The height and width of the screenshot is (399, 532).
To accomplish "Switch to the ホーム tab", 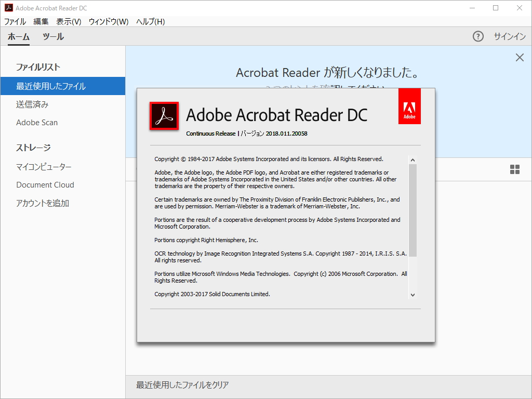I will (x=19, y=36).
